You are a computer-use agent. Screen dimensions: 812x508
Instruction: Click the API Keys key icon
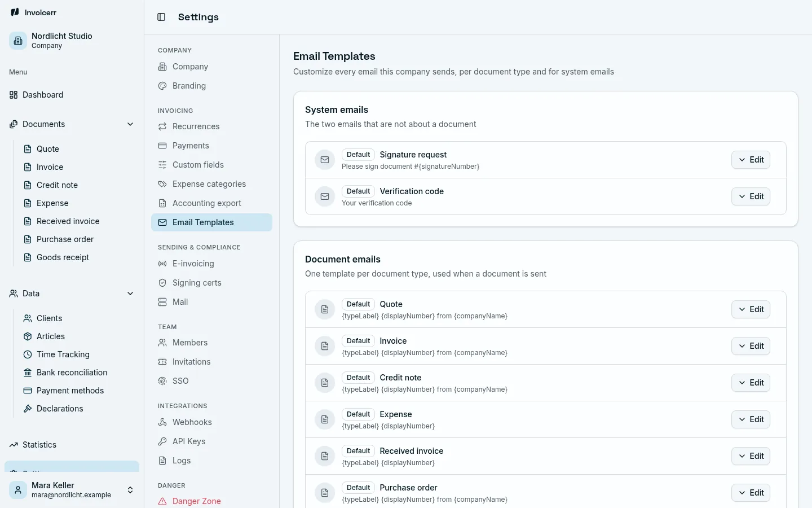[162, 441]
